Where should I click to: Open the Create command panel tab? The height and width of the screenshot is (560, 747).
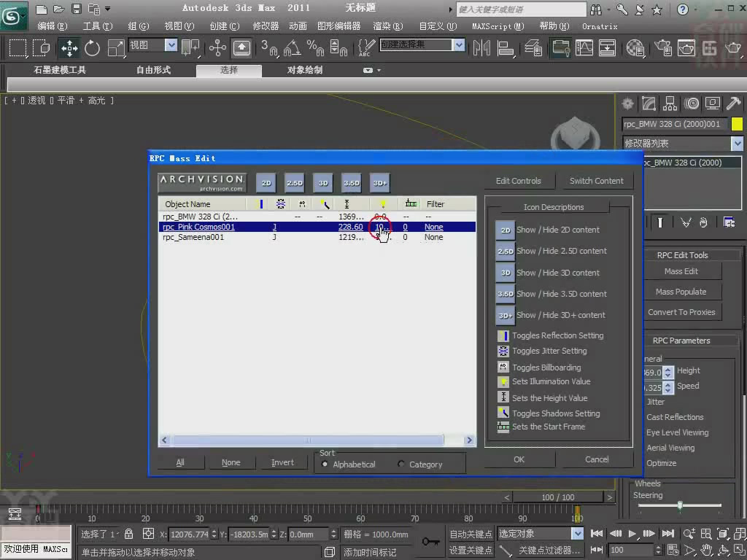coord(628,104)
